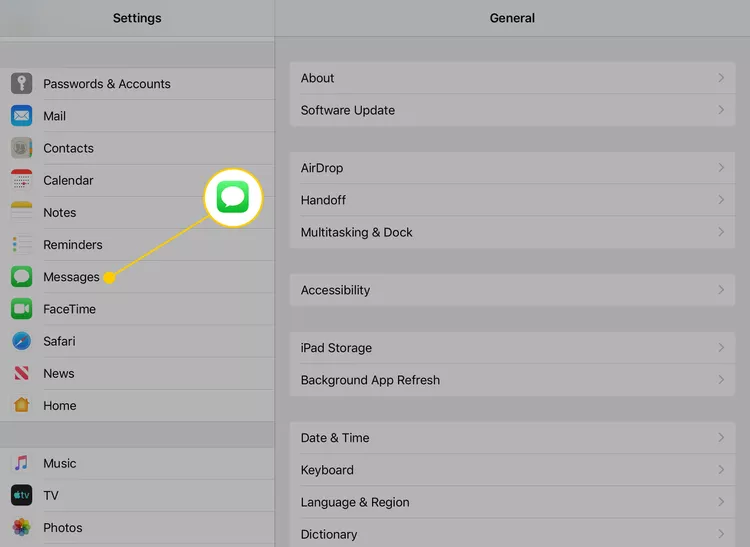Screen dimensions: 750x547
Task: Open the iPad Storage setting
Action: tap(512, 348)
